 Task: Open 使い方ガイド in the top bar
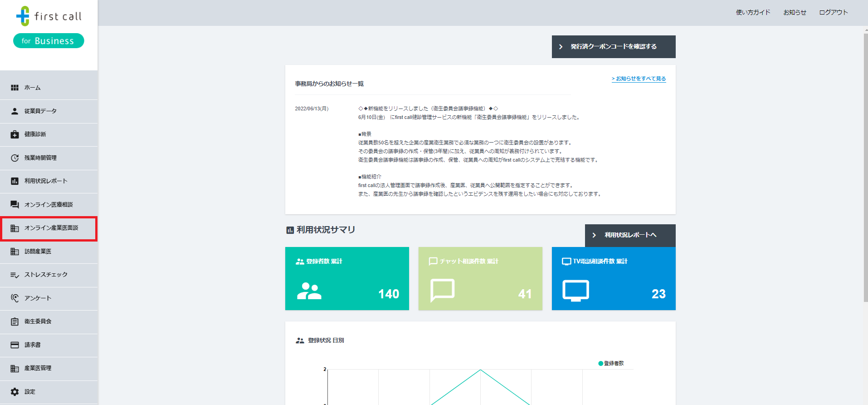point(753,13)
